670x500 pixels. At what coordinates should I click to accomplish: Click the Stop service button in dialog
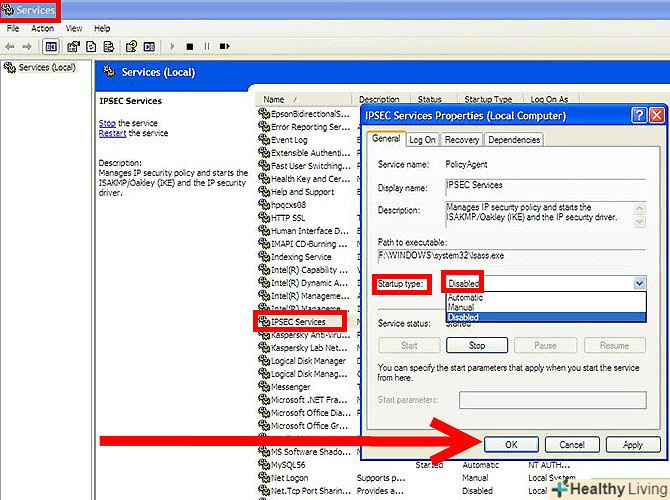[x=477, y=345]
